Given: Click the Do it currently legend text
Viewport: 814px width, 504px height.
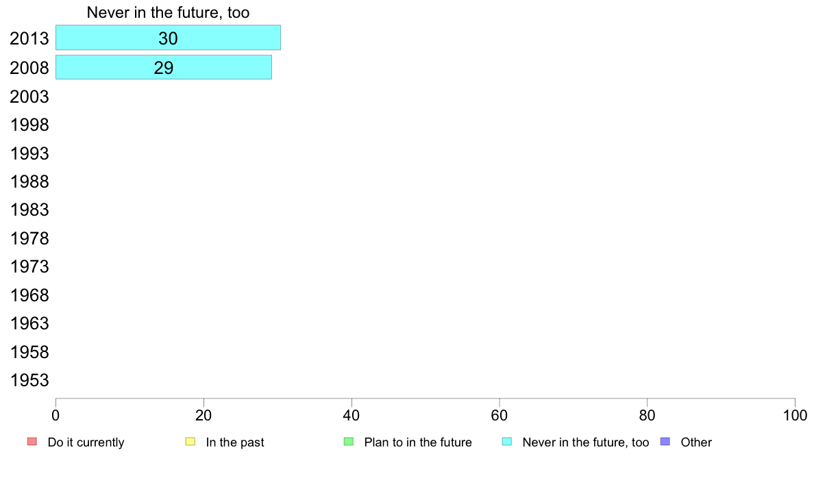Looking at the screenshot, I should [x=86, y=442].
